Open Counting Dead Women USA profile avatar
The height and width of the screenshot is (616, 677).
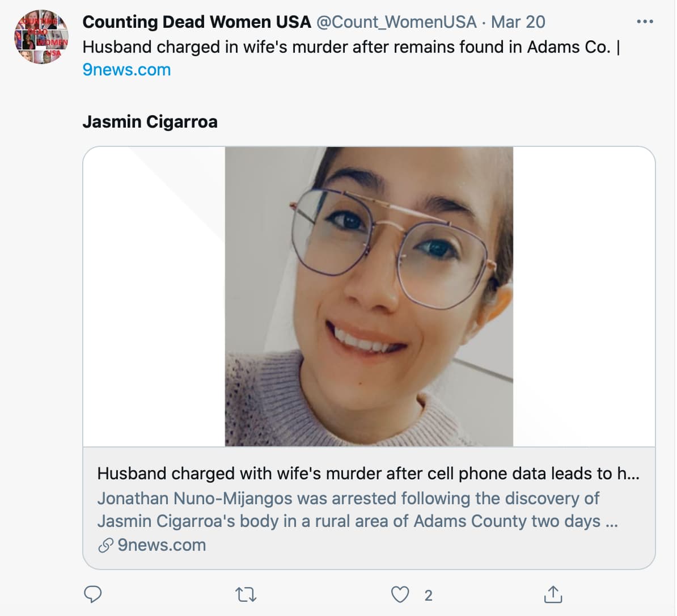click(x=41, y=36)
